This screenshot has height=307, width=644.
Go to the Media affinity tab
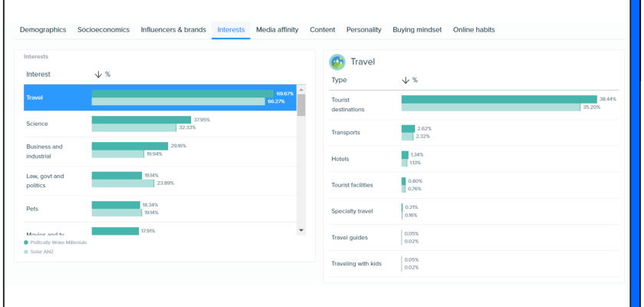click(x=278, y=30)
